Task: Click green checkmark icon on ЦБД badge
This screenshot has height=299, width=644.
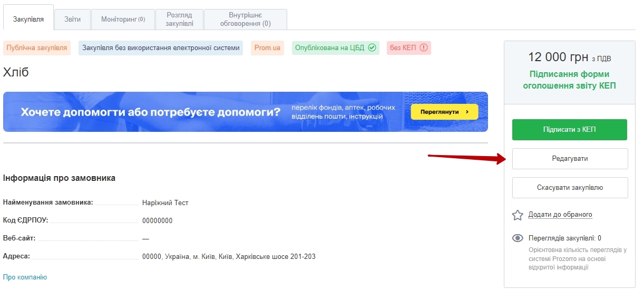Action: (372, 48)
